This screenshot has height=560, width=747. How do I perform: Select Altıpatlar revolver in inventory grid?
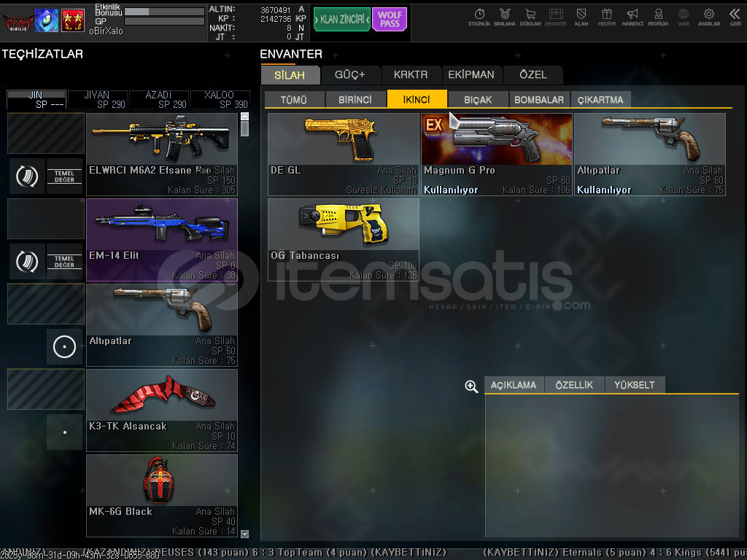(650, 155)
